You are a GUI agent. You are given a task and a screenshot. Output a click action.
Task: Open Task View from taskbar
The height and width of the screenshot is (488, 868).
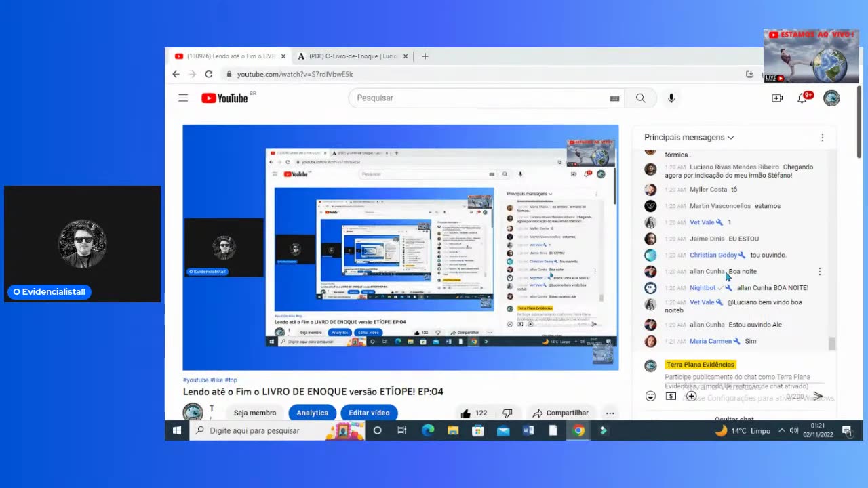click(402, 430)
